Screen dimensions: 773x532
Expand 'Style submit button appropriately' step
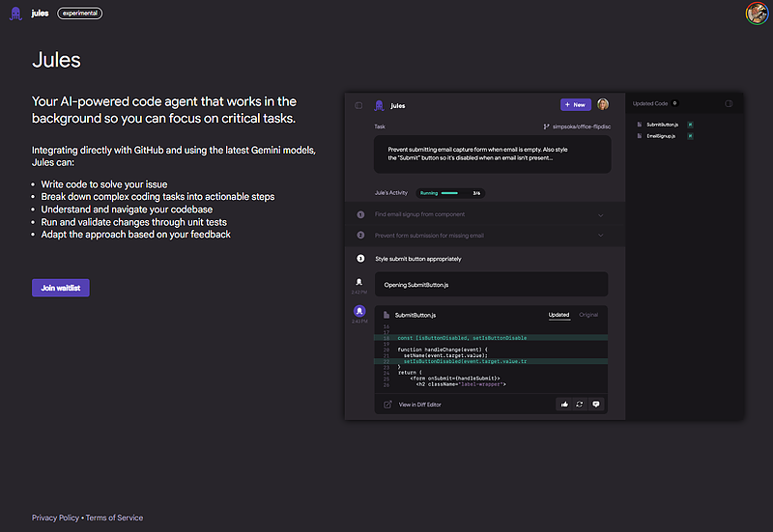tap(418, 259)
